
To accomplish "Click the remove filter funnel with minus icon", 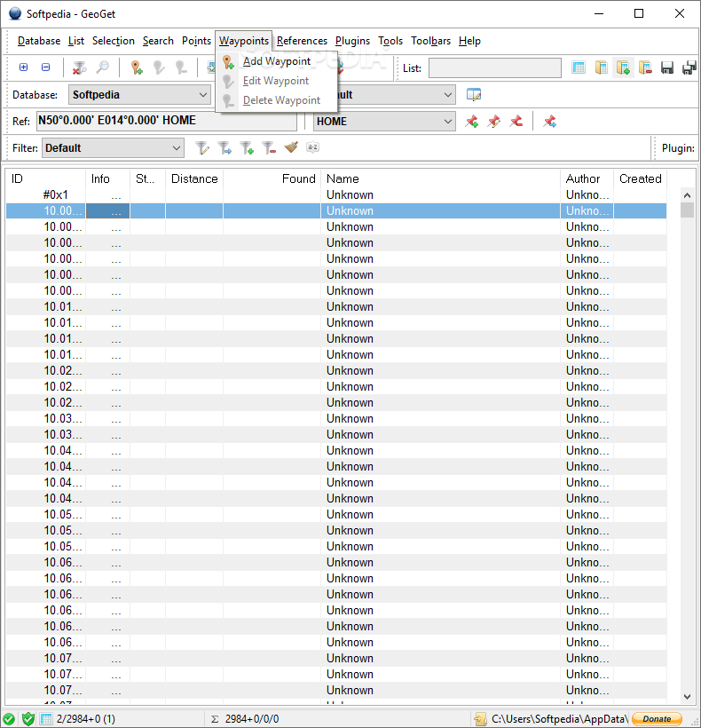I will 269,148.
